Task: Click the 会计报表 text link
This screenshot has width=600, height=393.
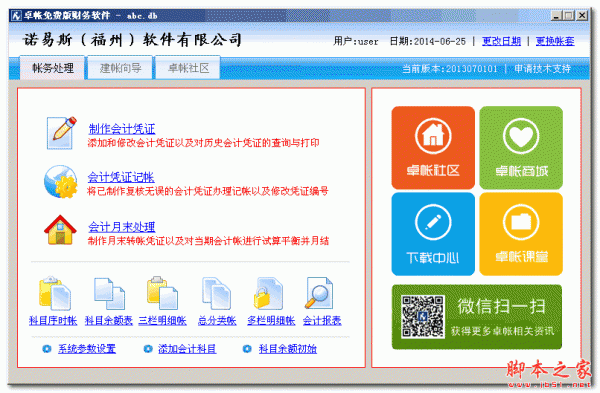Action: [x=322, y=320]
